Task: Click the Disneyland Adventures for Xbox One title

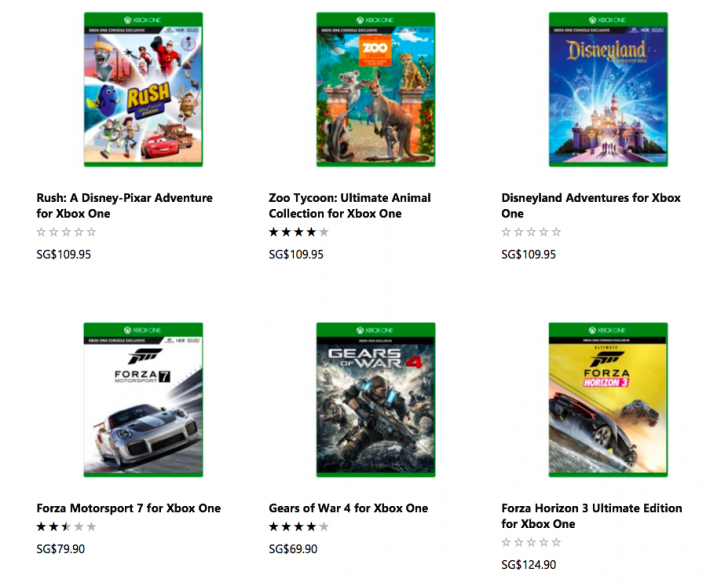Action: click(x=591, y=205)
